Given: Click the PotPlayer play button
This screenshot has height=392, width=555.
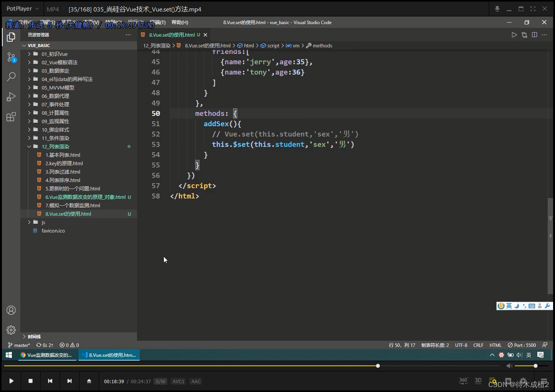Looking at the screenshot, I should tap(11, 381).
